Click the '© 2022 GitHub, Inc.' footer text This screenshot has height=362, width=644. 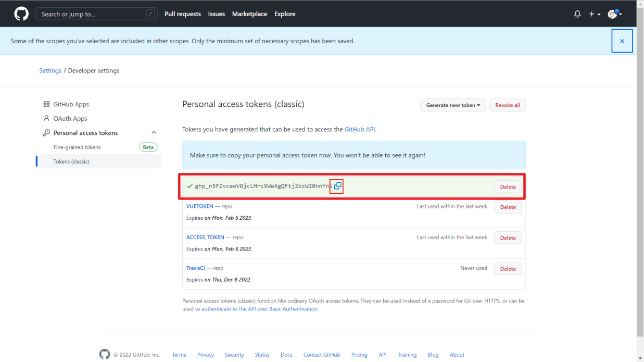tap(137, 355)
